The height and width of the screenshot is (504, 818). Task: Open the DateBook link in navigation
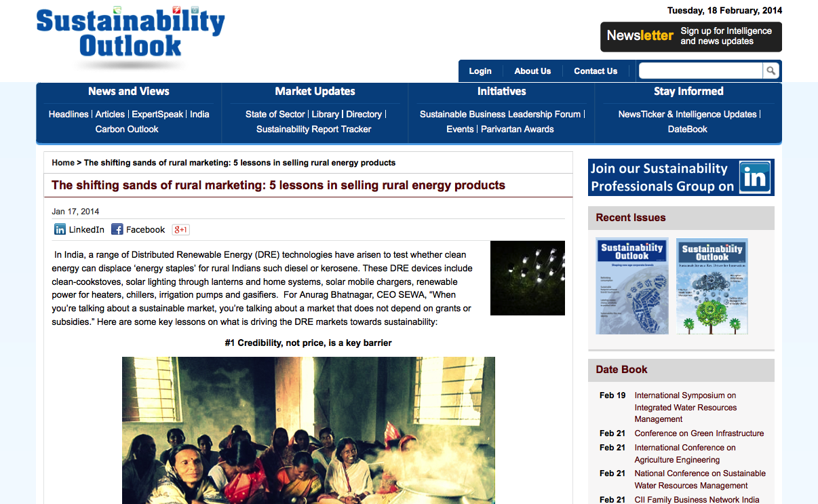point(688,129)
